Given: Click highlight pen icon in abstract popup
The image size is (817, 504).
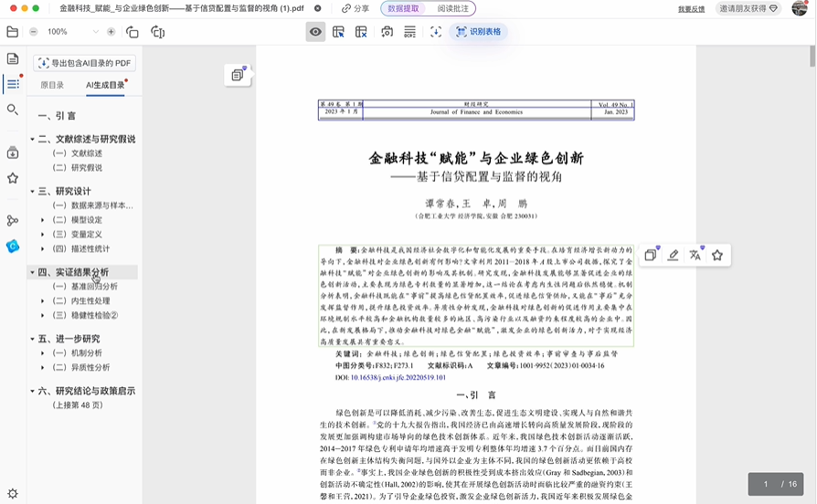Looking at the screenshot, I should [673, 255].
